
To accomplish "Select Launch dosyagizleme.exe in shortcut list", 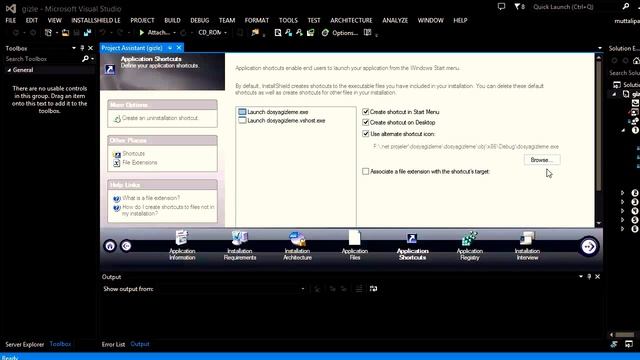I will point(278,111).
